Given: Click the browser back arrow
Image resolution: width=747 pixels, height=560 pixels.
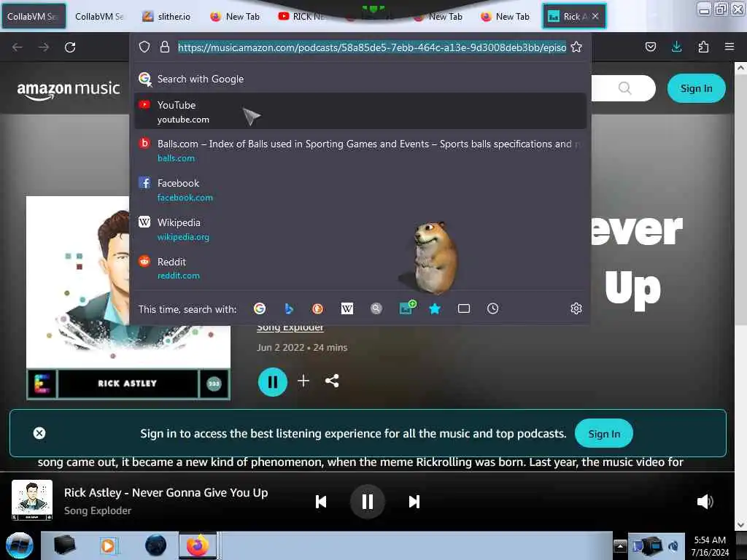Looking at the screenshot, I should click(x=18, y=47).
